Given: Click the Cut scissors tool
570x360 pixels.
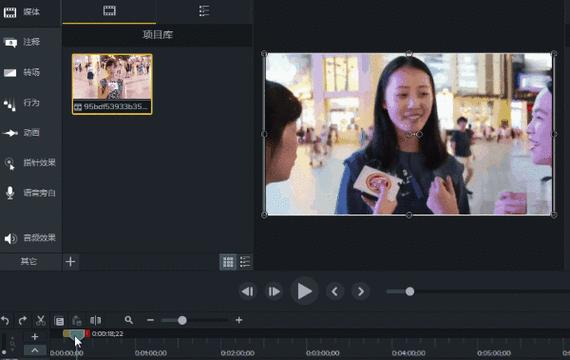Looking at the screenshot, I should [x=41, y=320].
